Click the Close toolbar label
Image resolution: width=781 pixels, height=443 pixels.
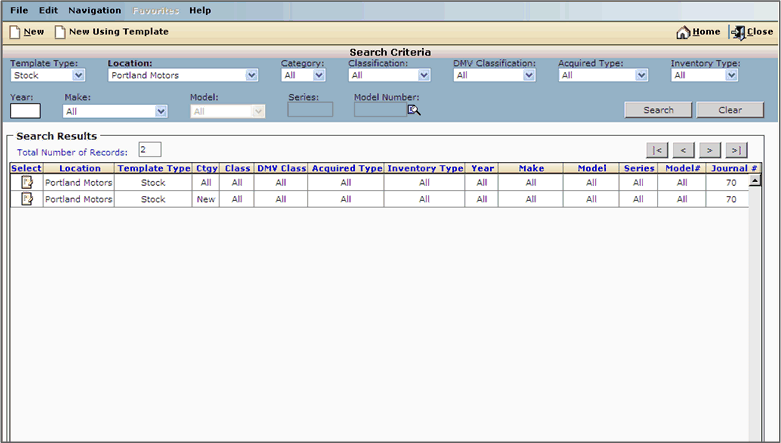(760, 32)
